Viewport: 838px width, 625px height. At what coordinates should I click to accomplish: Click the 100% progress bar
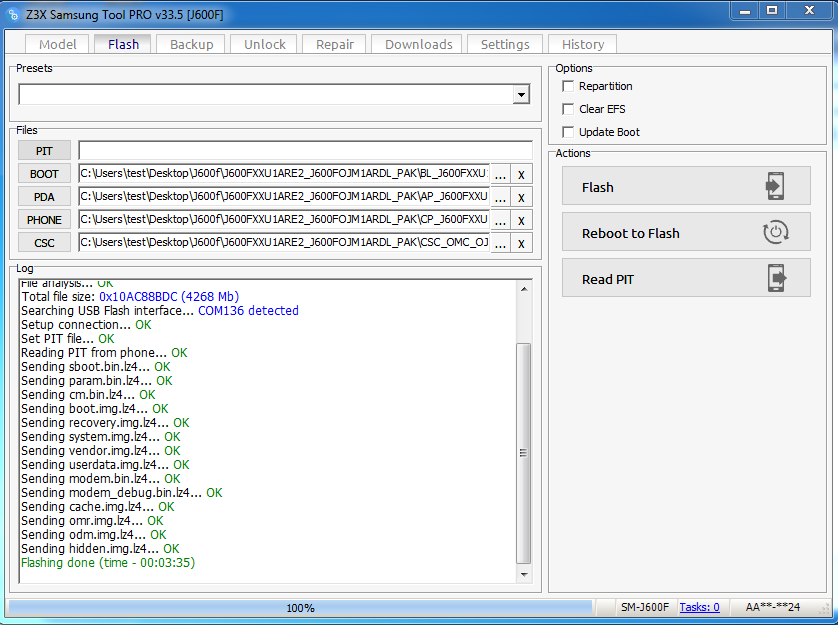pos(300,608)
